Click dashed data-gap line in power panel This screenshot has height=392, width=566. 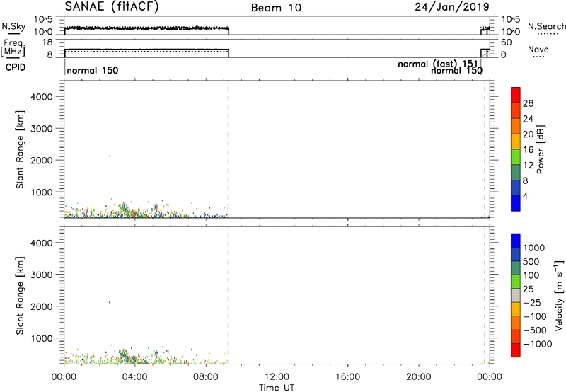point(228,149)
